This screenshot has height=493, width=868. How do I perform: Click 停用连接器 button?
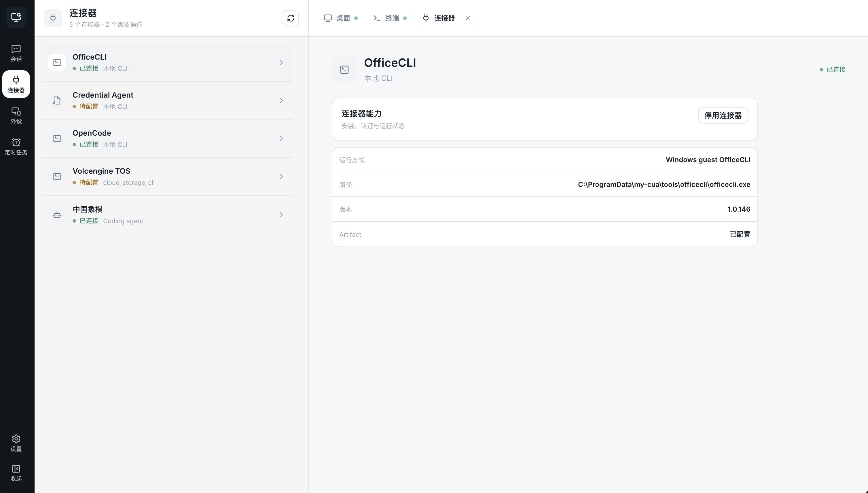[723, 115]
